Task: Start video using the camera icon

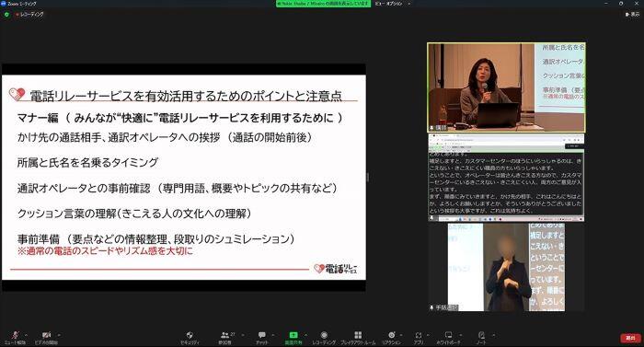Action: tap(46, 337)
